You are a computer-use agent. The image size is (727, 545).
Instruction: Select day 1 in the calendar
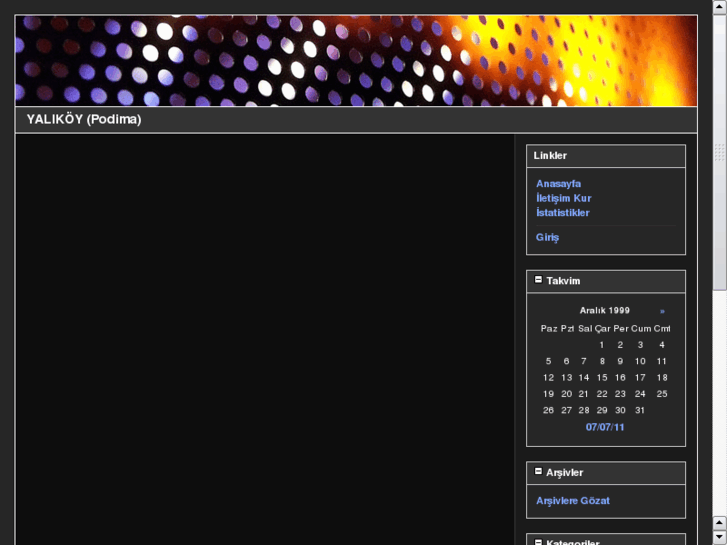601,345
